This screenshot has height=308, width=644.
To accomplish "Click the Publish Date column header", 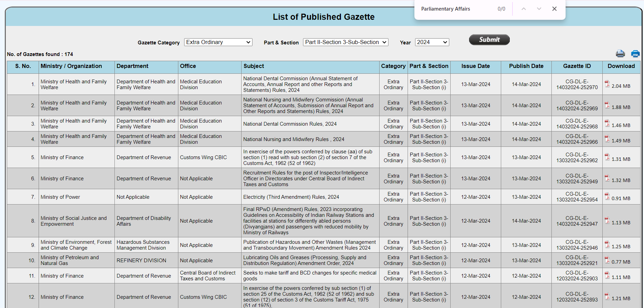I will pyautogui.click(x=526, y=66).
